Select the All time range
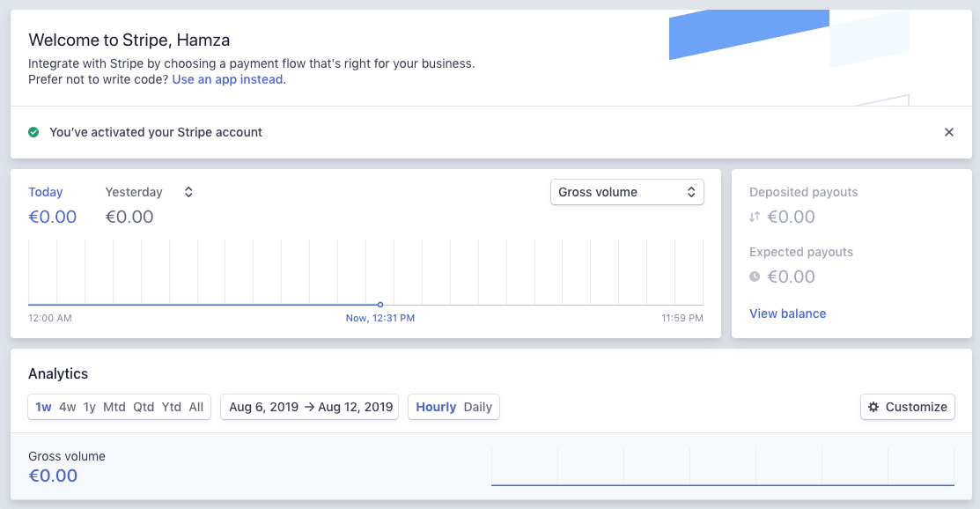 [x=196, y=407]
